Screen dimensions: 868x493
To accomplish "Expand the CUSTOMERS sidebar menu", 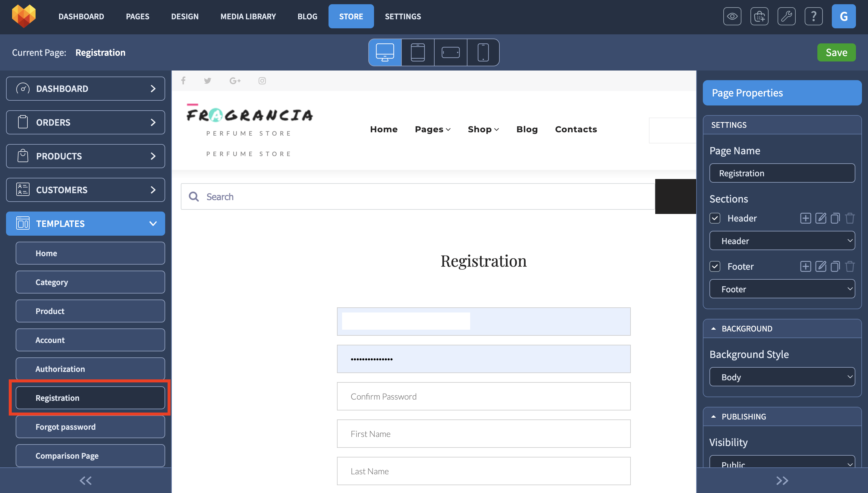I will tap(85, 190).
